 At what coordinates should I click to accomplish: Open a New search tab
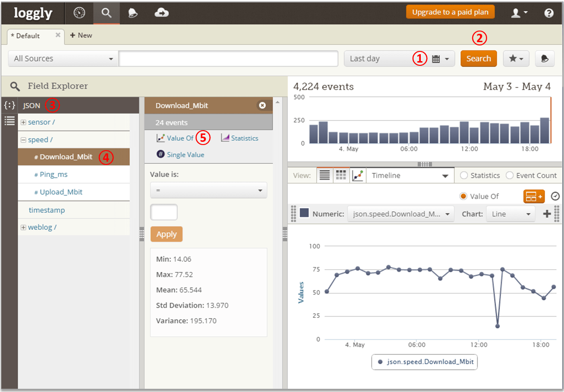81,35
